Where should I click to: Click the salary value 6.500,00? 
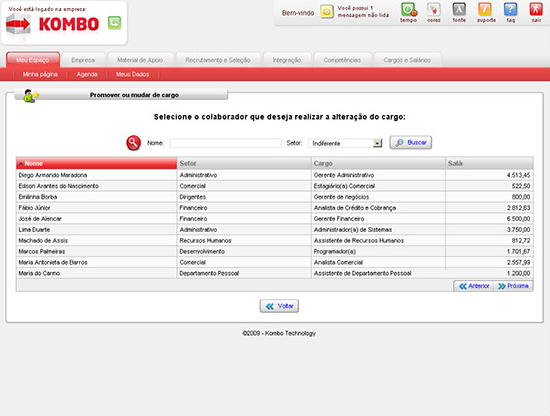pos(518,219)
